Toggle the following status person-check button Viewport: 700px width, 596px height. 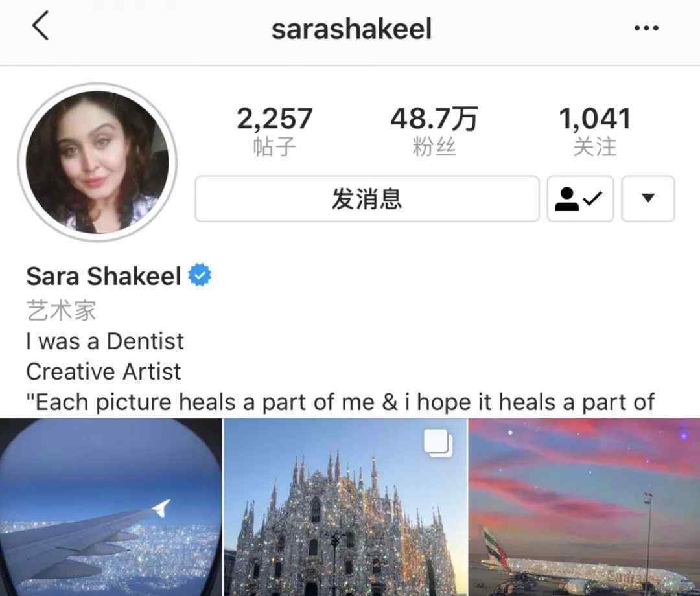[x=580, y=198]
